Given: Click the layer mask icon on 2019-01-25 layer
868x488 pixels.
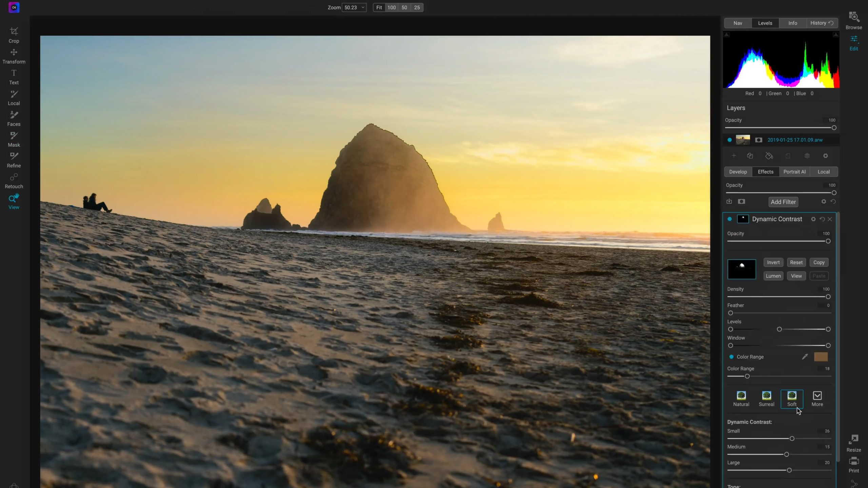Looking at the screenshot, I should point(759,140).
